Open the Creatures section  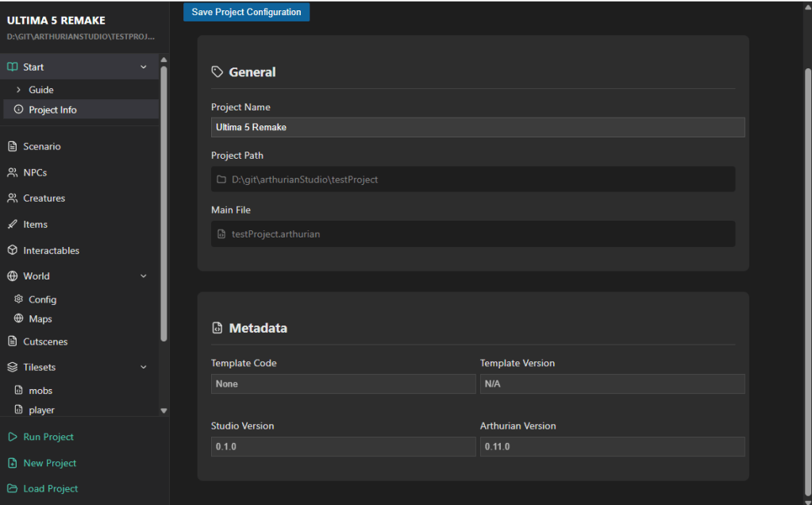click(x=81, y=199)
